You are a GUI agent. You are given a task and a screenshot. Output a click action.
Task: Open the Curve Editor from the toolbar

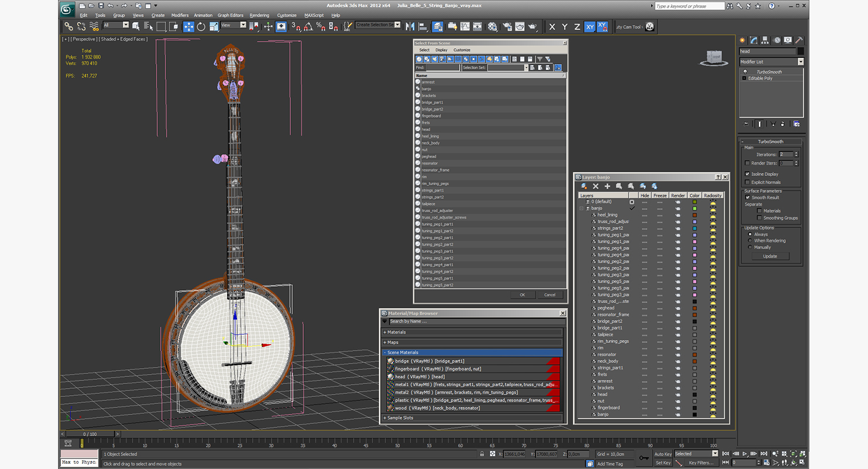tap(464, 26)
